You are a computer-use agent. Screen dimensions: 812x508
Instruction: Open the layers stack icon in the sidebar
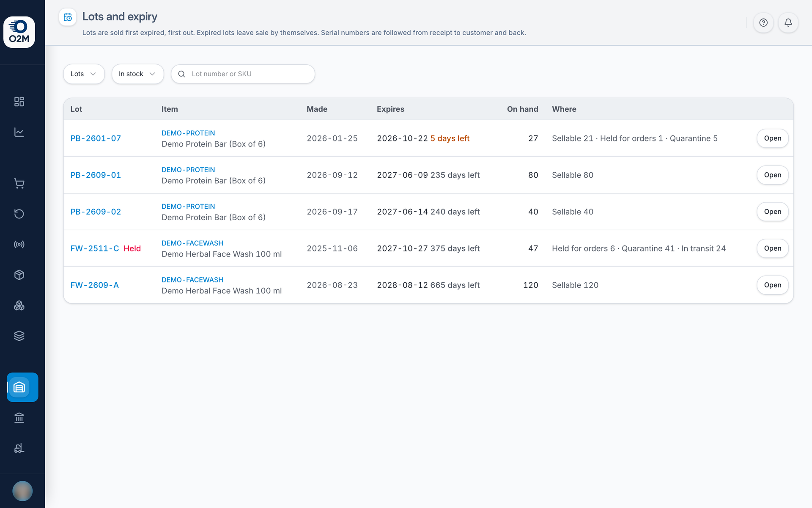(19, 336)
